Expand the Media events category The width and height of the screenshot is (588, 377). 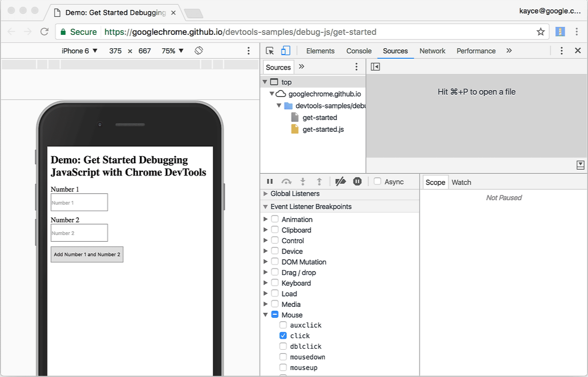(x=265, y=304)
